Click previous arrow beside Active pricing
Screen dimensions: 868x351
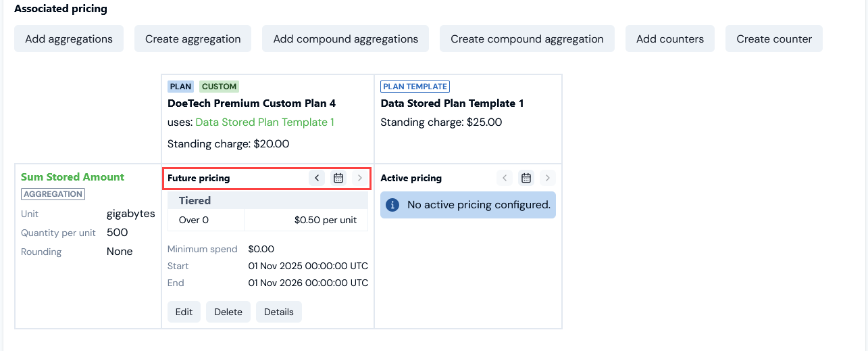[x=505, y=178]
